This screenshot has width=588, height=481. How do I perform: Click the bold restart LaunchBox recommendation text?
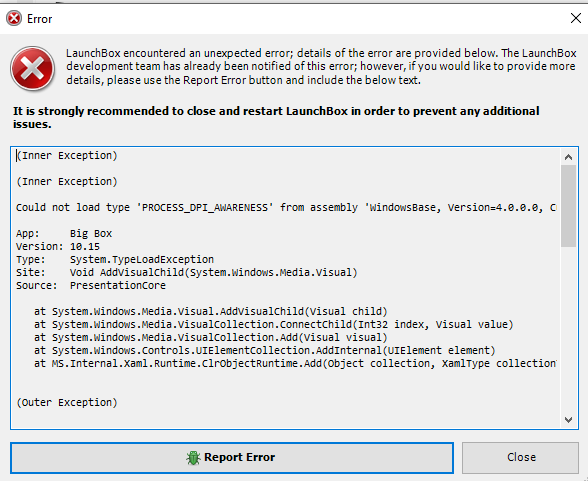click(276, 117)
